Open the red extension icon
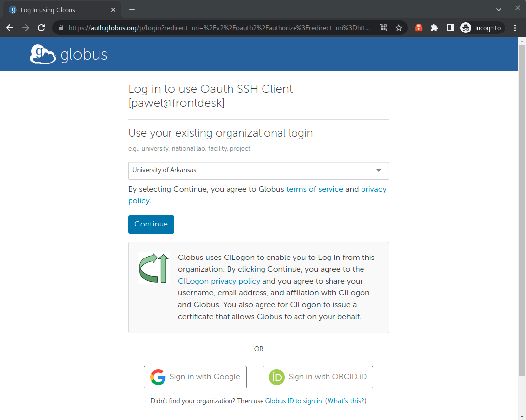526x420 pixels. pyautogui.click(x=418, y=28)
